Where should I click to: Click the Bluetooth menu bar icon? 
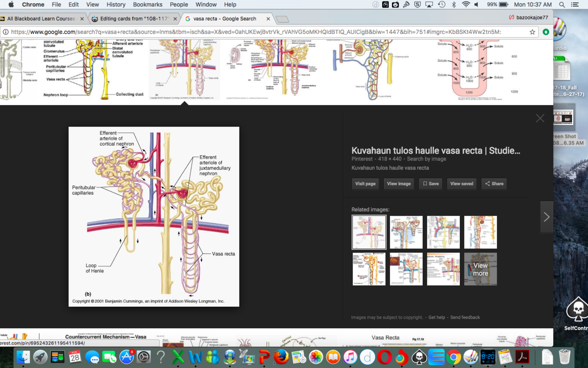tap(454, 4)
